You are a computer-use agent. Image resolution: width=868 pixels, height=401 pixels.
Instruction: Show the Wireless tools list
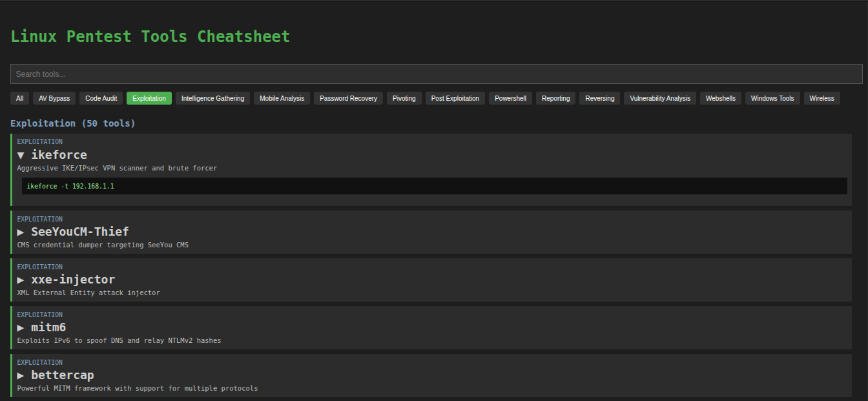pos(821,98)
